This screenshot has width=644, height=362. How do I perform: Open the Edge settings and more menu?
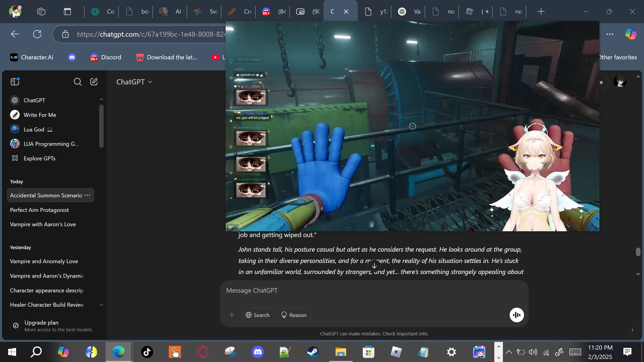tap(610, 34)
